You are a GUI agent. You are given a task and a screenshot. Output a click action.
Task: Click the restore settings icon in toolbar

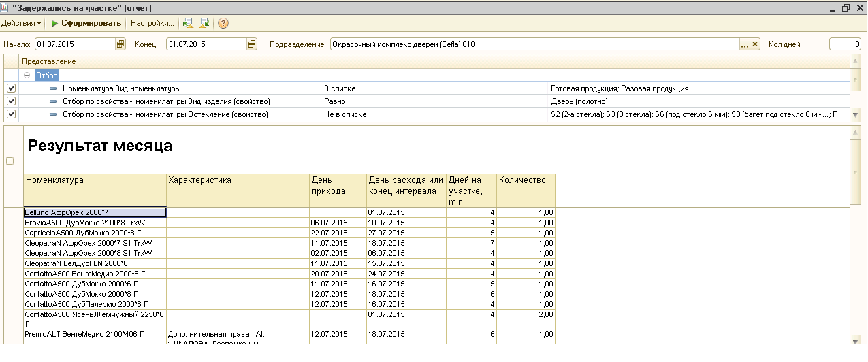(x=189, y=23)
